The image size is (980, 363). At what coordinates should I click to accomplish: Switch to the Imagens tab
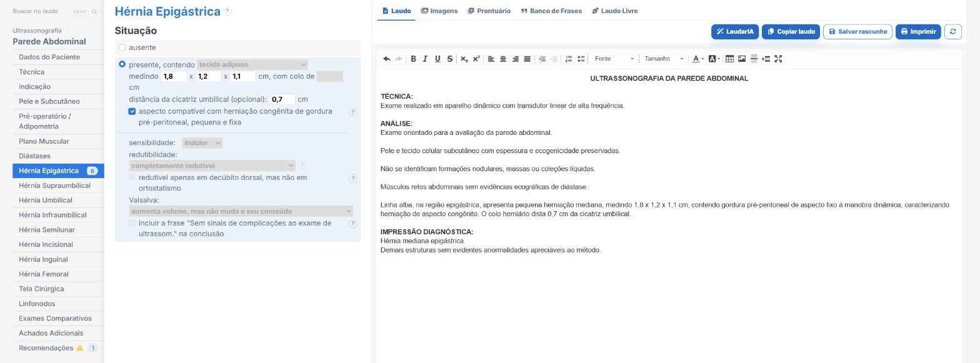(x=439, y=11)
